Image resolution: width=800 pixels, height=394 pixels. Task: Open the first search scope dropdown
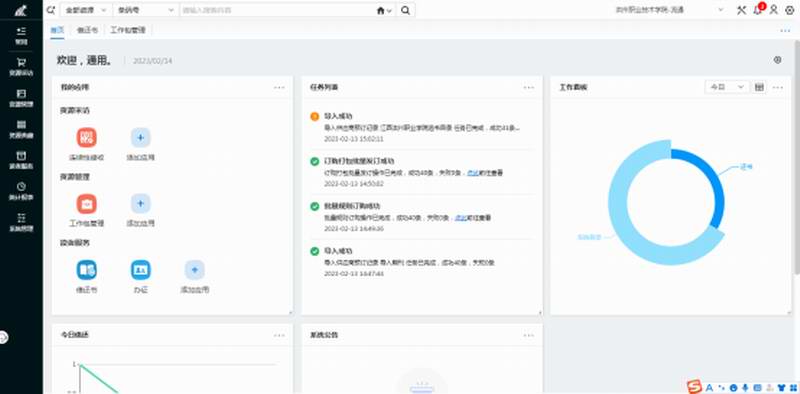86,10
